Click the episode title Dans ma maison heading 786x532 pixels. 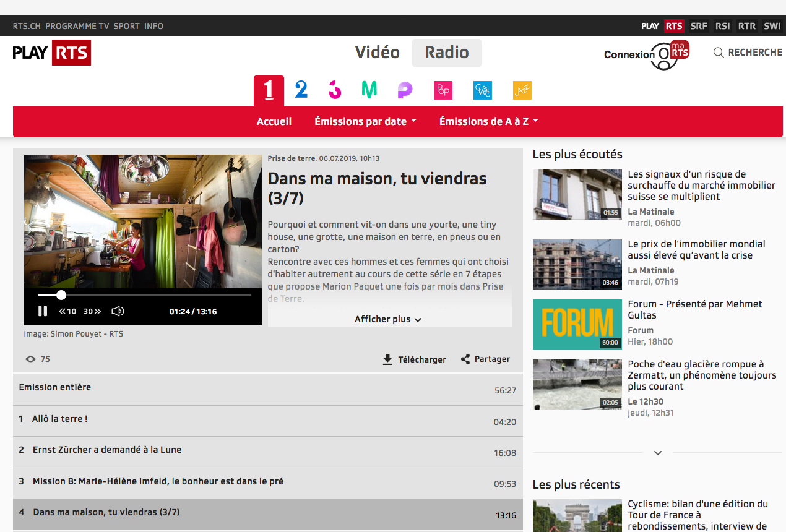(x=378, y=188)
